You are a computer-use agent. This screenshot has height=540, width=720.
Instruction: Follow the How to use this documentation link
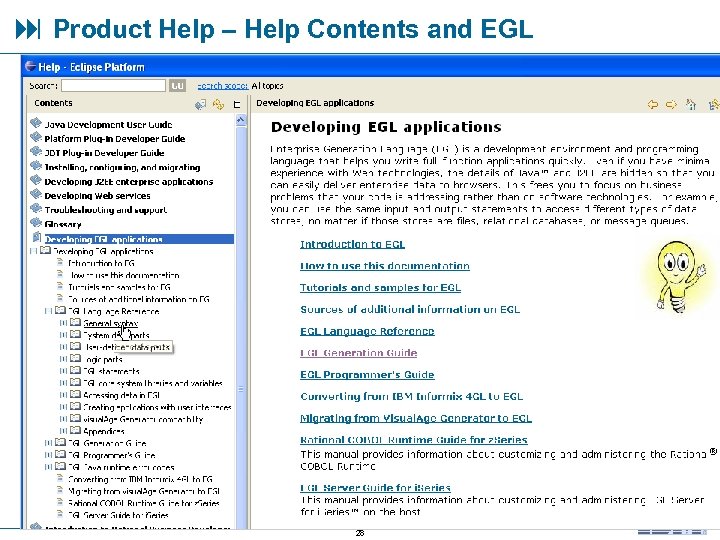pyautogui.click(x=385, y=265)
